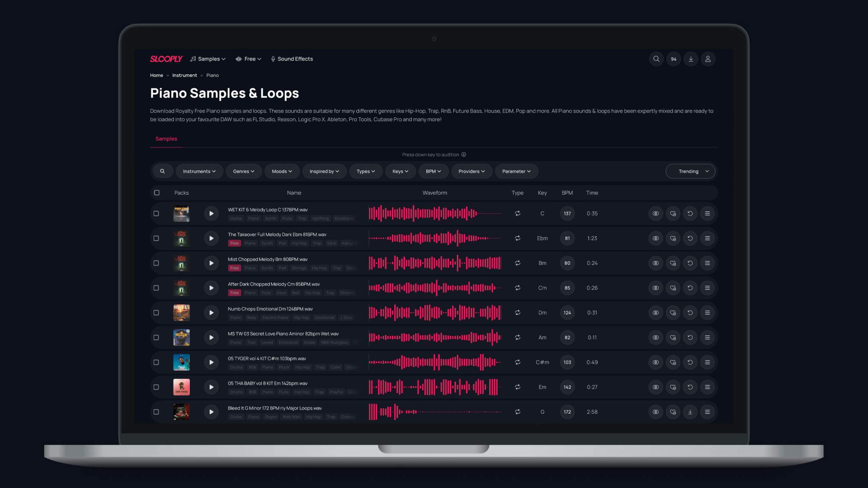868x488 pixels.
Task: Check the select-all checkbox in the table header
Action: 157,192
